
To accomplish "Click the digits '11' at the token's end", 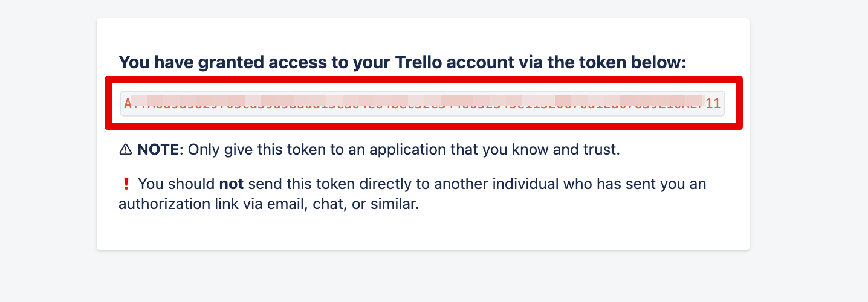I will click(713, 103).
